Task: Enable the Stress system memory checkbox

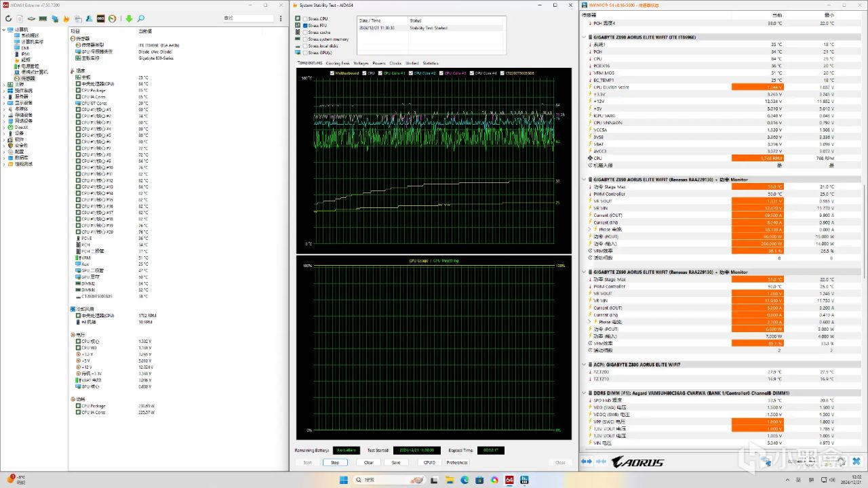Action: (x=305, y=39)
